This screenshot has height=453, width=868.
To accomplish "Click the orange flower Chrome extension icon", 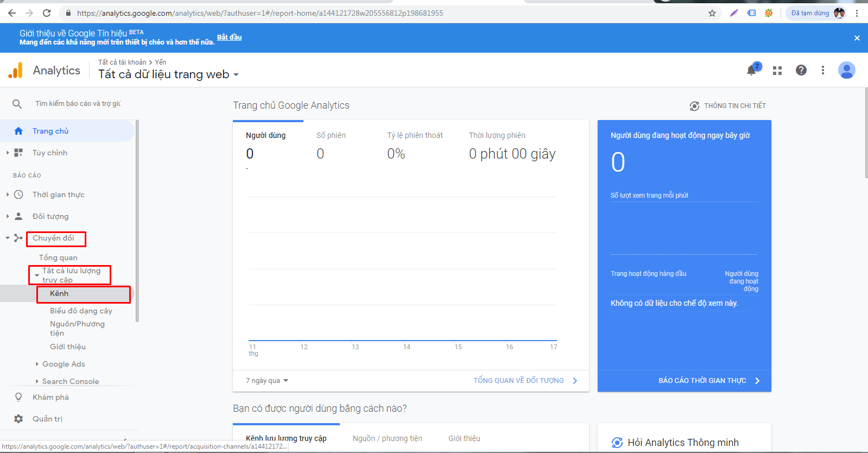I will pos(769,13).
